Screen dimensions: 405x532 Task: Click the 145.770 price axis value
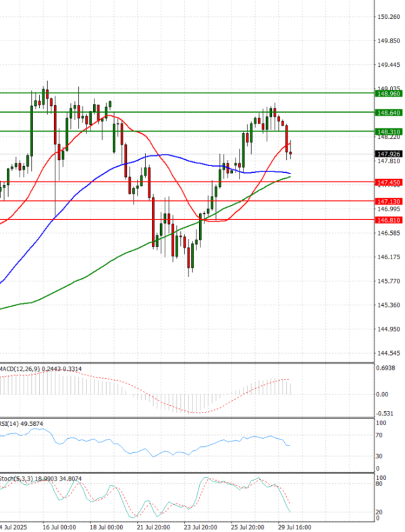[389, 282]
